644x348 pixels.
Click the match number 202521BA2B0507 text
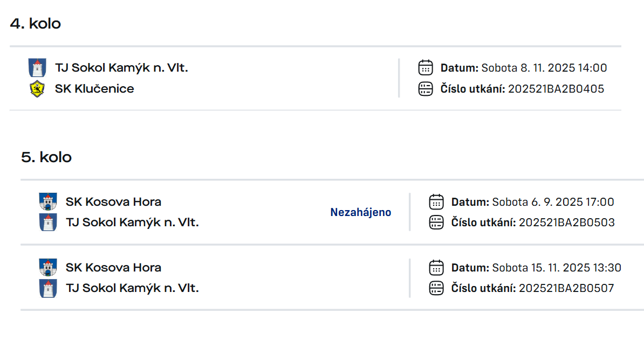(x=566, y=288)
